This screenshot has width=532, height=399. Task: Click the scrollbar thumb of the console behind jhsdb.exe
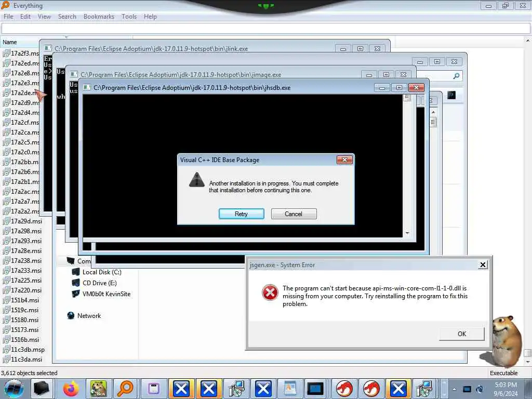(x=433, y=122)
